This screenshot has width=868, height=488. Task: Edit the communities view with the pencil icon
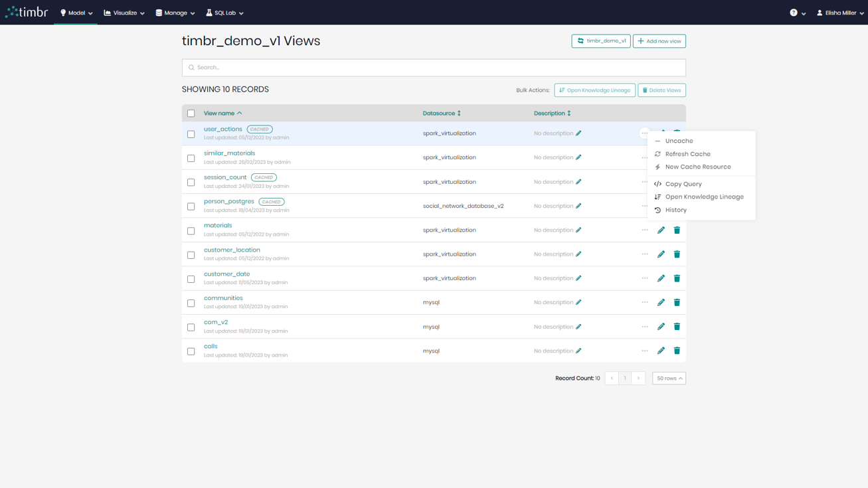[661, 302]
